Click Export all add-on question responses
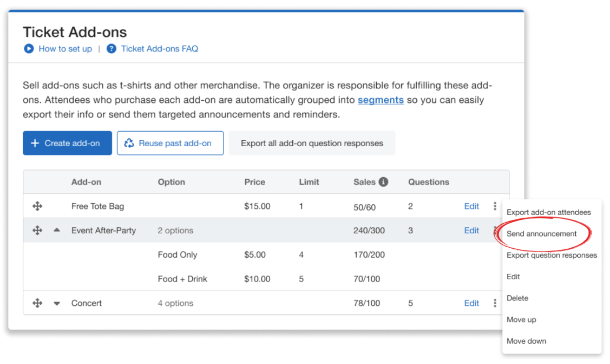The image size is (610, 364). coord(312,143)
